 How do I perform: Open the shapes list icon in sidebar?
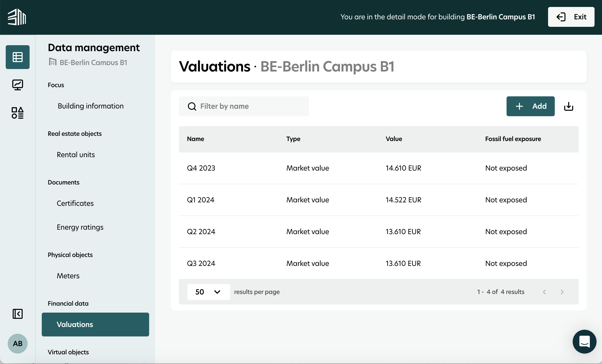(x=18, y=113)
